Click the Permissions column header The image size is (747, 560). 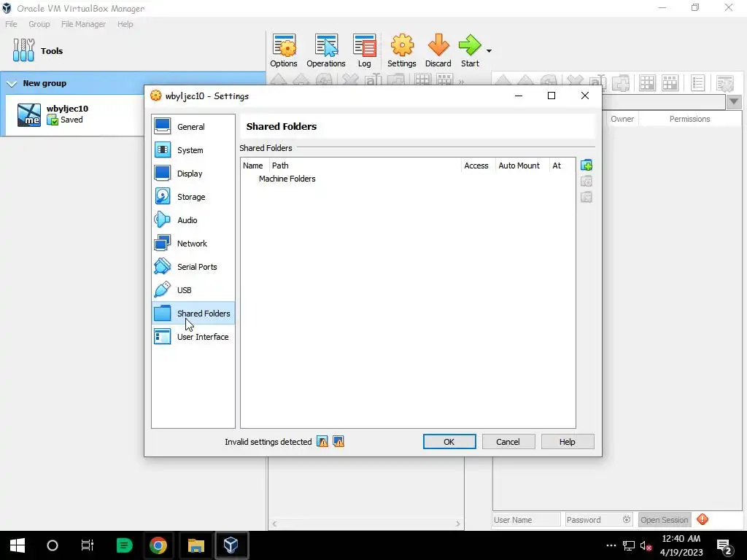coord(689,119)
